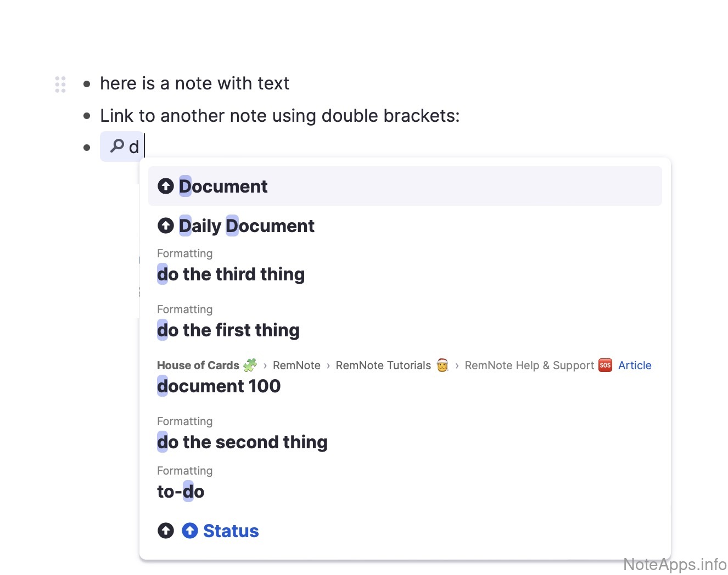Select the 'to-do' search result
Screen dimensions: 728x575
(x=181, y=492)
